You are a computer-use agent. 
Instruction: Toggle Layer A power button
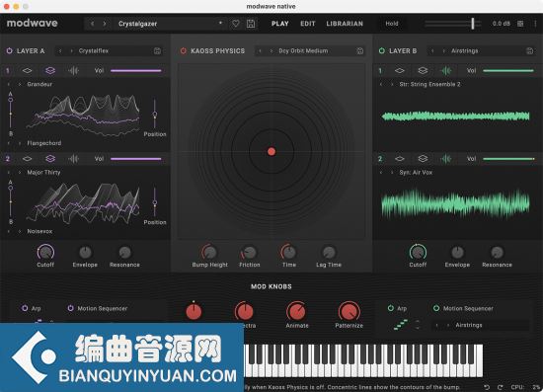(9, 51)
